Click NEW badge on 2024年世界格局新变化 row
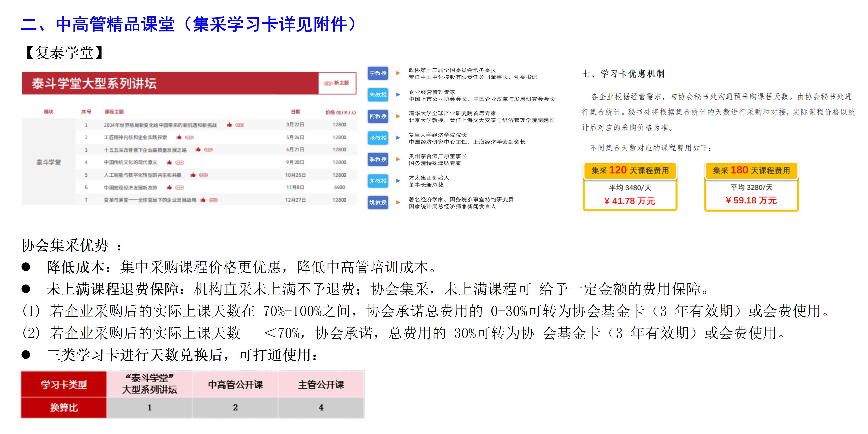Screen dimensions: 868x434 coord(240,125)
